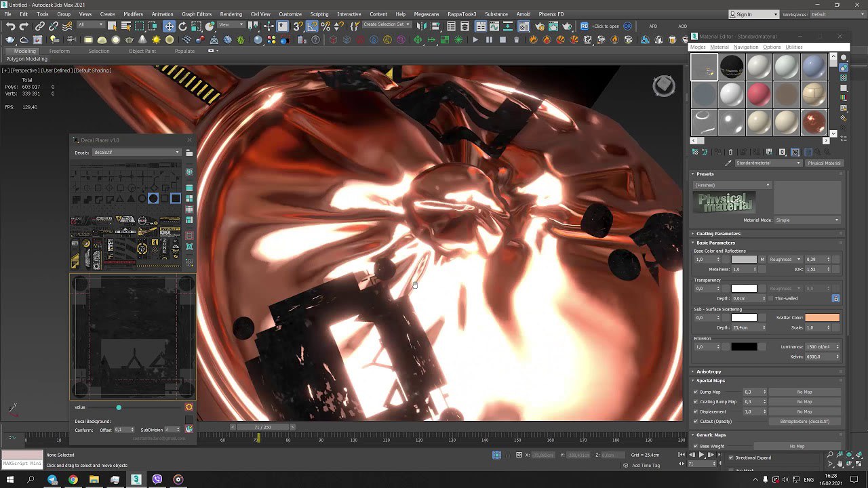The height and width of the screenshot is (488, 868).
Task: Open Chrome from the Windows taskbar
Action: click(x=73, y=479)
